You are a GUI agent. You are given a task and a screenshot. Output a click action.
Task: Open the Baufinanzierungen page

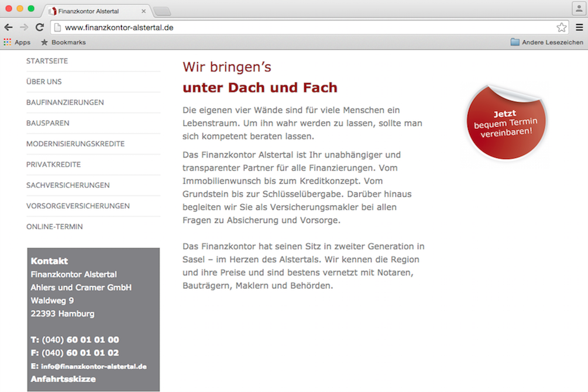(x=65, y=102)
